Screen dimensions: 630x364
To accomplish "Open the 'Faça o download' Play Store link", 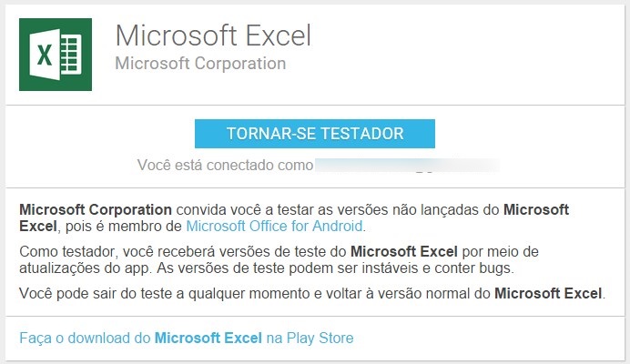I will (187, 338).
